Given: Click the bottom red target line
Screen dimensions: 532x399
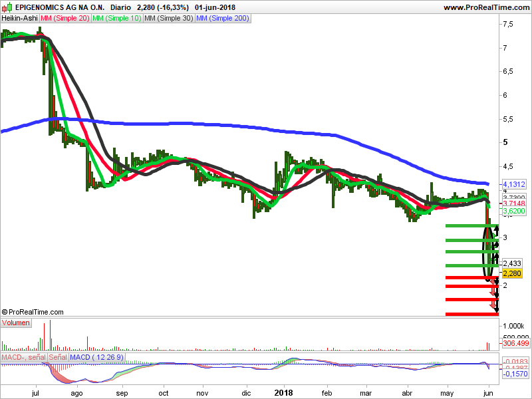Looking at the screenshot, I should (472, 314).
